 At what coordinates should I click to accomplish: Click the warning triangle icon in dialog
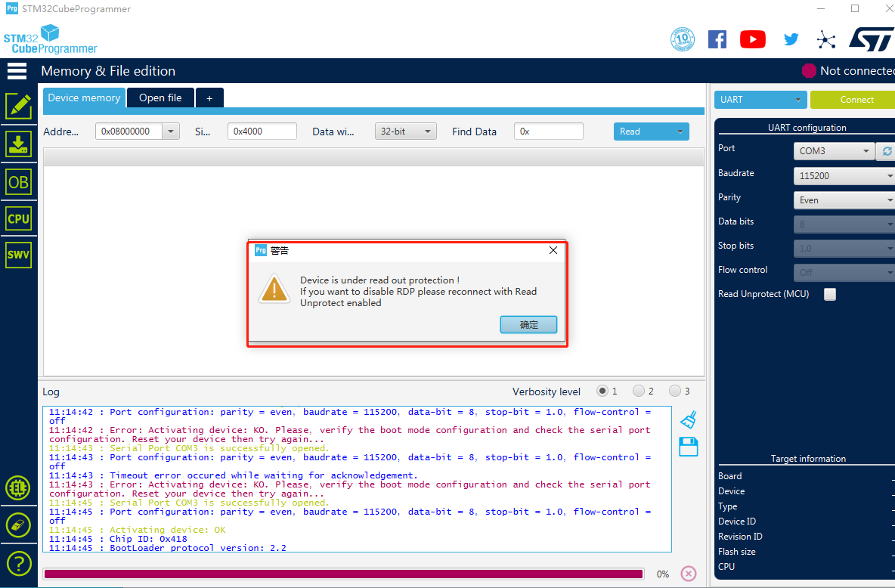click(274, 289)
